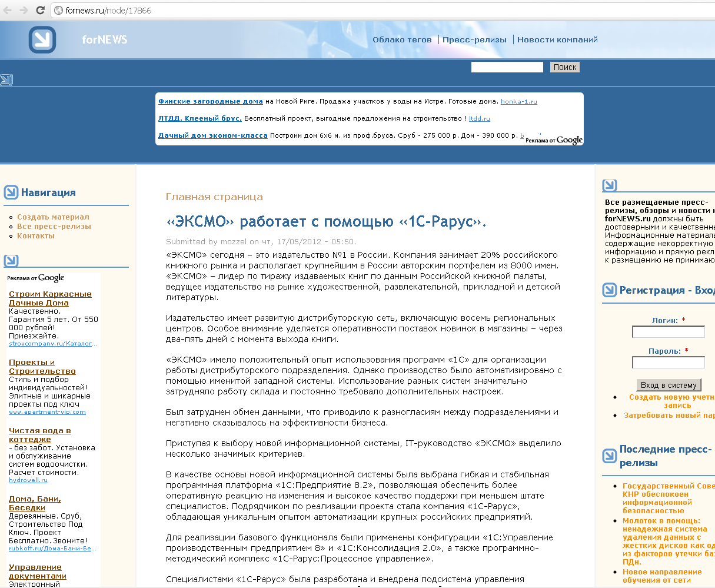Viewport: 715px width, 588px height.
Task: Open the Молоток в помощь press-release link
Action: click(669, 541)
